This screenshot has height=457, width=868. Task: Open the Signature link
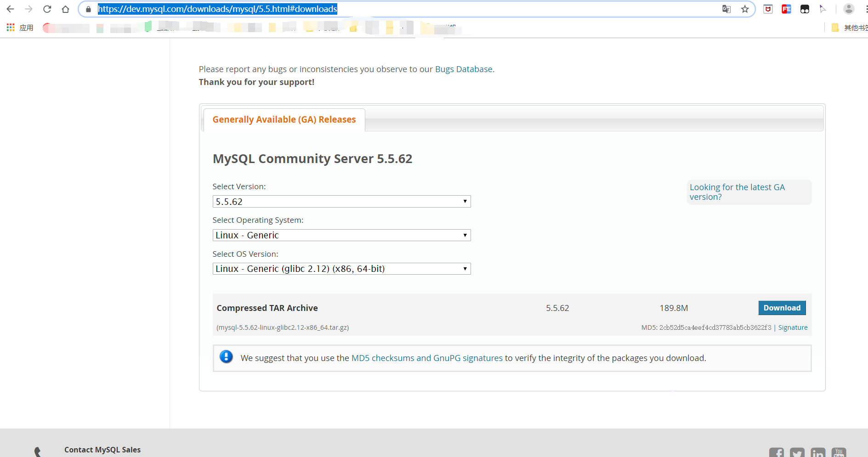tap(793, 327)
